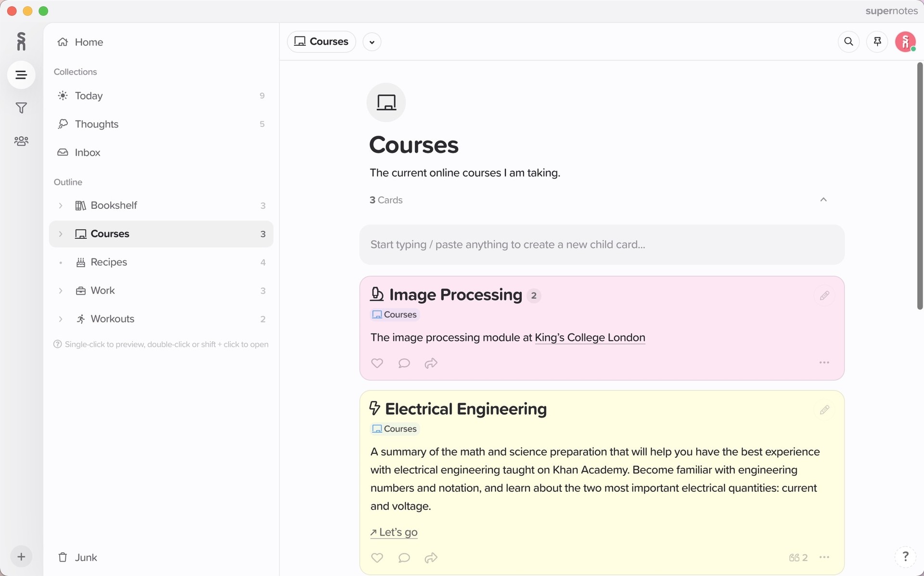Click the pin icon in top bar
This screenshot has height=576, width=924.
877,42
